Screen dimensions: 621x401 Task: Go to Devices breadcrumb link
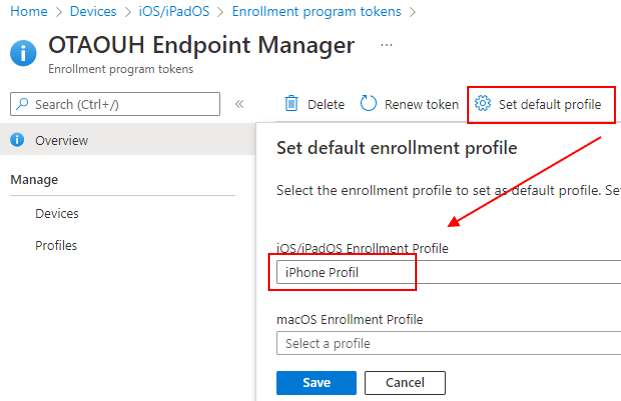tap(93, 11)
